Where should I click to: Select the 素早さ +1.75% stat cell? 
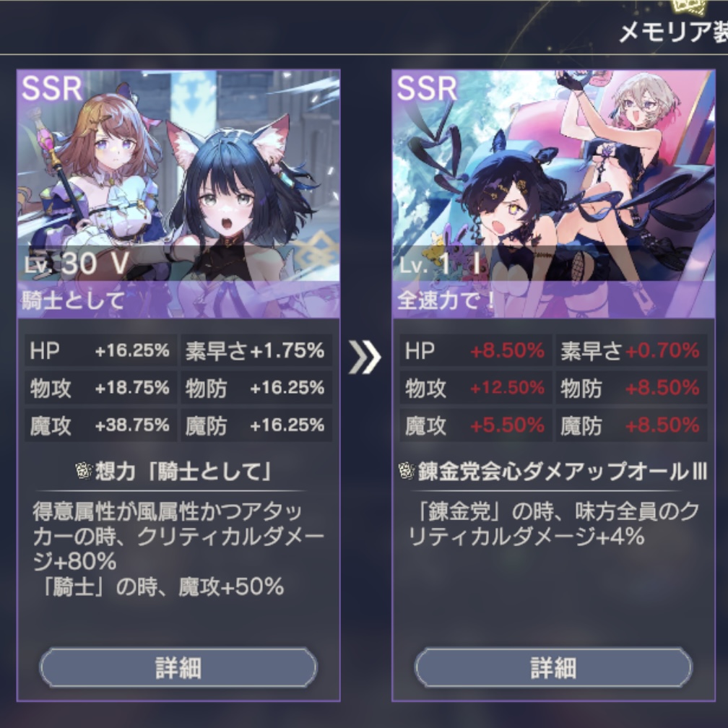[256, 350]
